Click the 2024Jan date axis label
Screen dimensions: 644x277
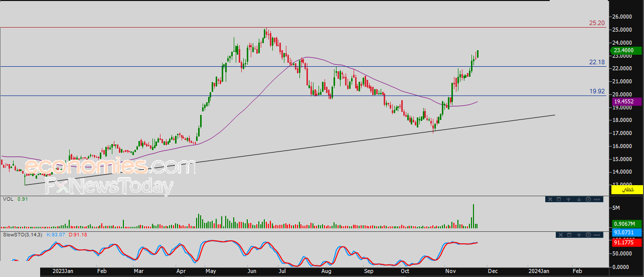(x=540, y=271)
